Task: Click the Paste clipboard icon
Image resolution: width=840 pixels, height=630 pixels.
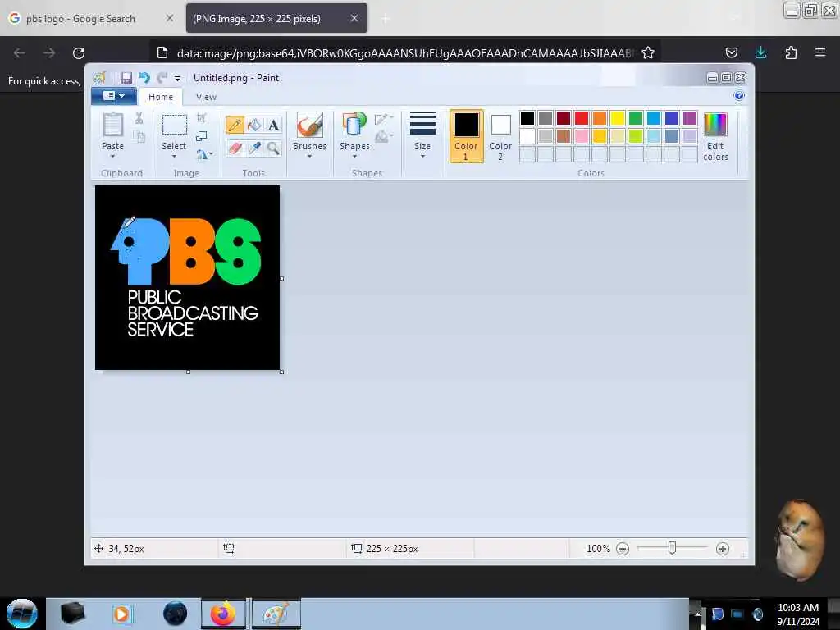Action: pyautogui.click(x=113, y=126)
